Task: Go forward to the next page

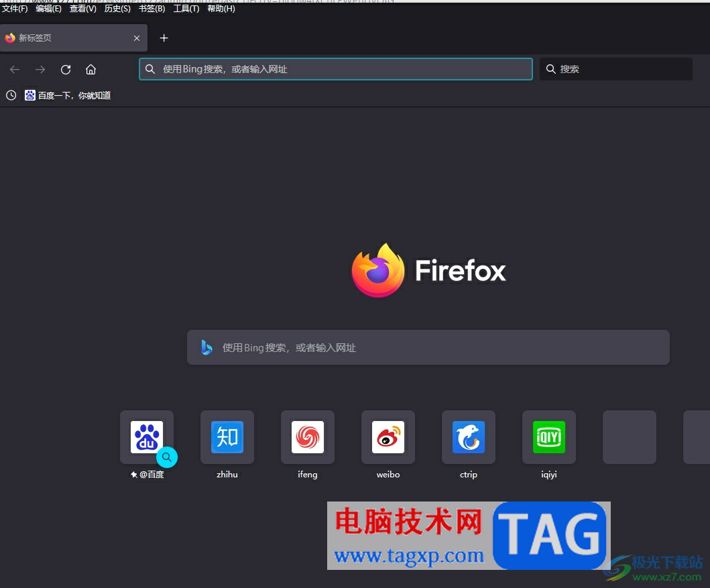Action: (x=40, y=69)
